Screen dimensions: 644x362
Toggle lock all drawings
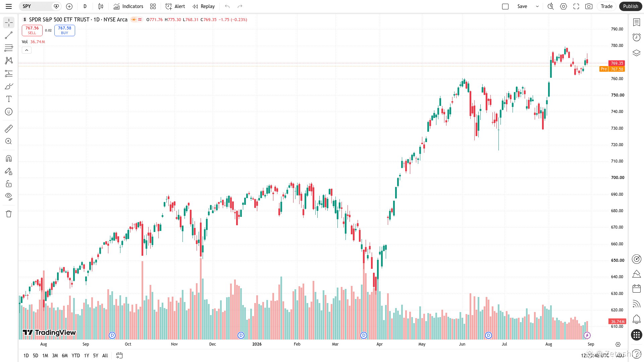pos(9,184)
